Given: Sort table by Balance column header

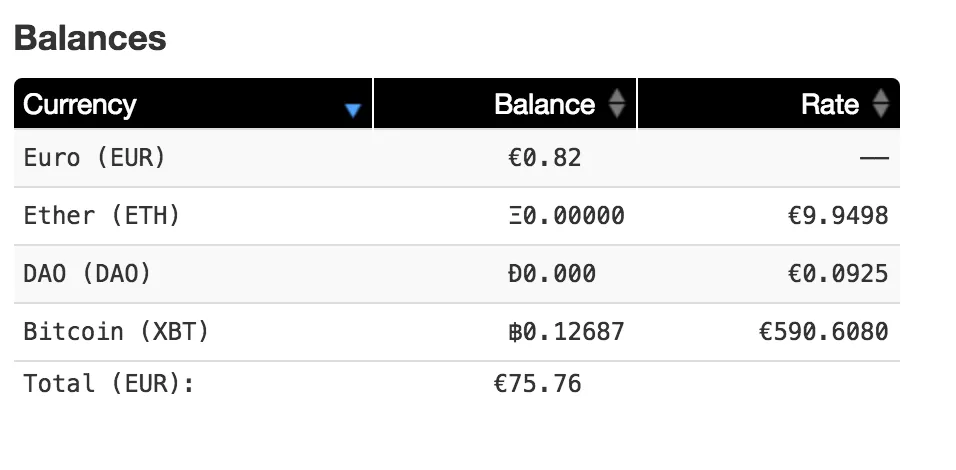Looking at the screenshot, I should [x=505, y=104].
